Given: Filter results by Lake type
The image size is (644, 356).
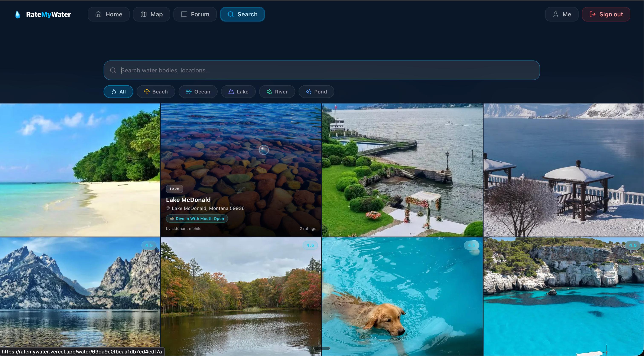Looking at the screenshot, I should tap(238, 92).
